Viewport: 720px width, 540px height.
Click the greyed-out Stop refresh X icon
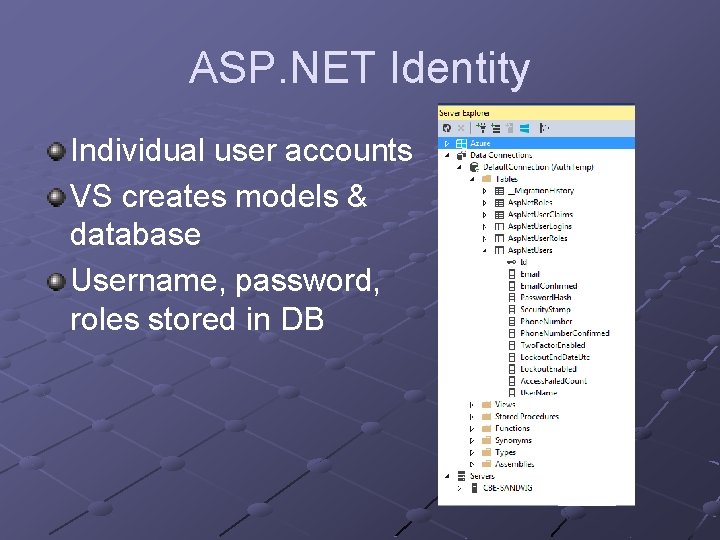(461, 128)
